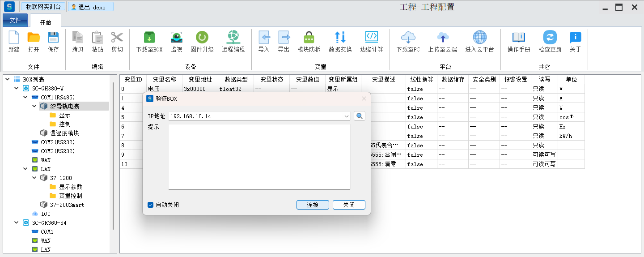644x257 pixels.
Task: Click the tree panel vertical scrollbar
Action: click(114, 157)
